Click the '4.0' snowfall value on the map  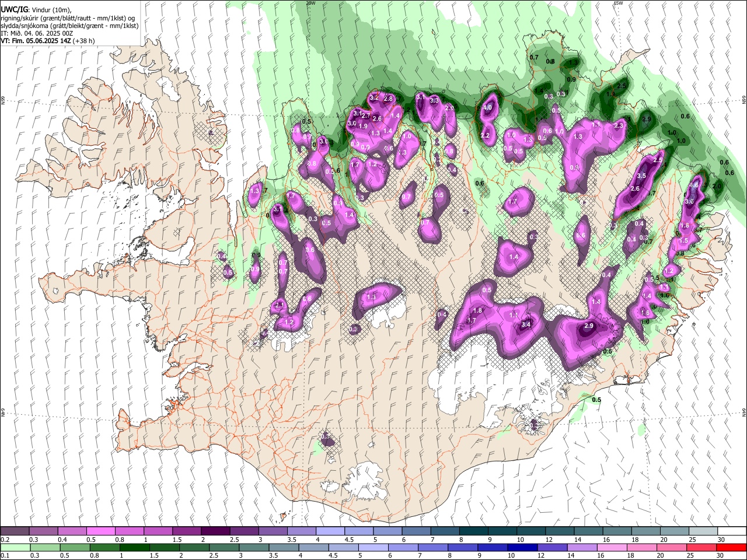pos(488,107)
